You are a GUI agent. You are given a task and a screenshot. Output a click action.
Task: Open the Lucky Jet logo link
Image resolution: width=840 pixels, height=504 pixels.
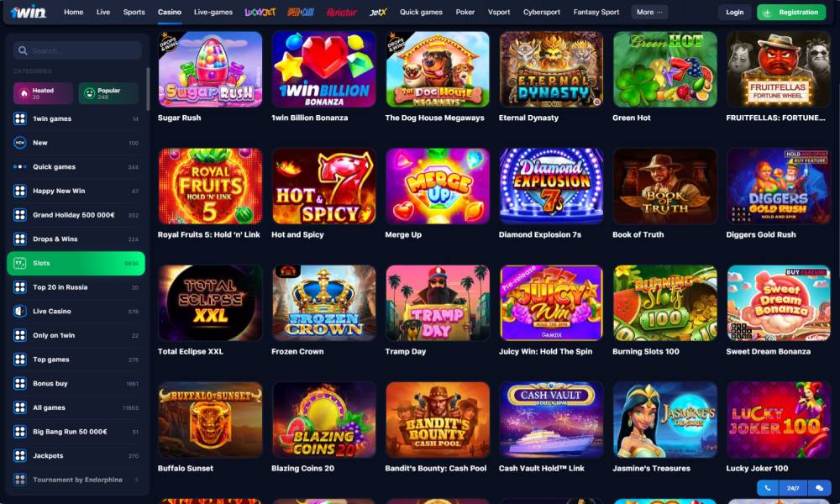pos(260,12)
